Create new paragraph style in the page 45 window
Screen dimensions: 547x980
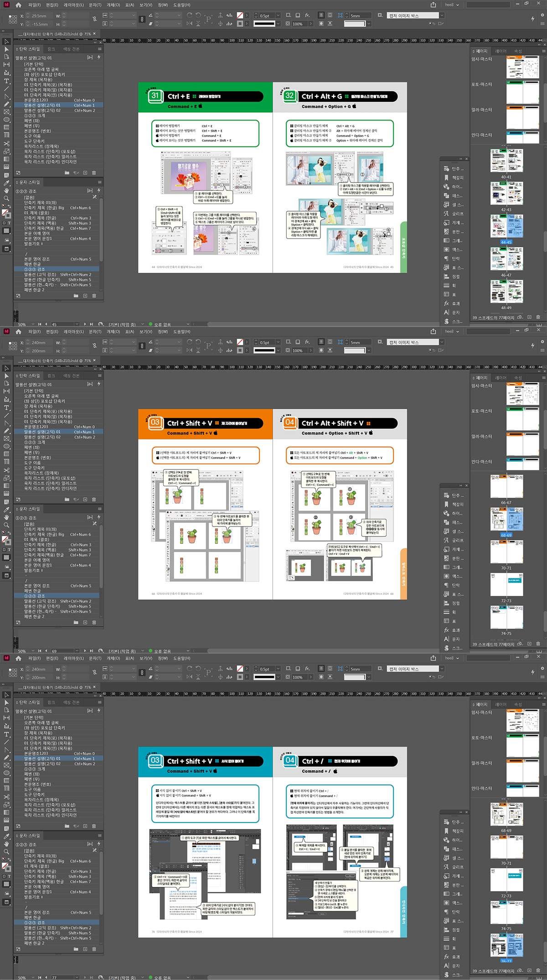click(85, 173)
